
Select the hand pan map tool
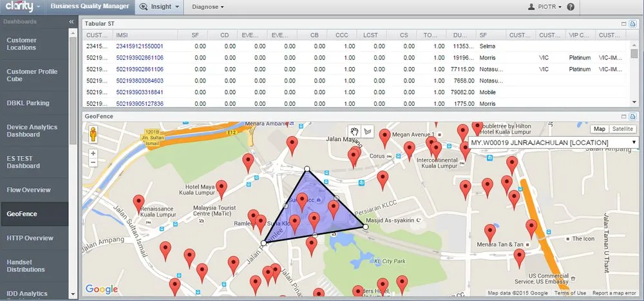pos(354,131)
